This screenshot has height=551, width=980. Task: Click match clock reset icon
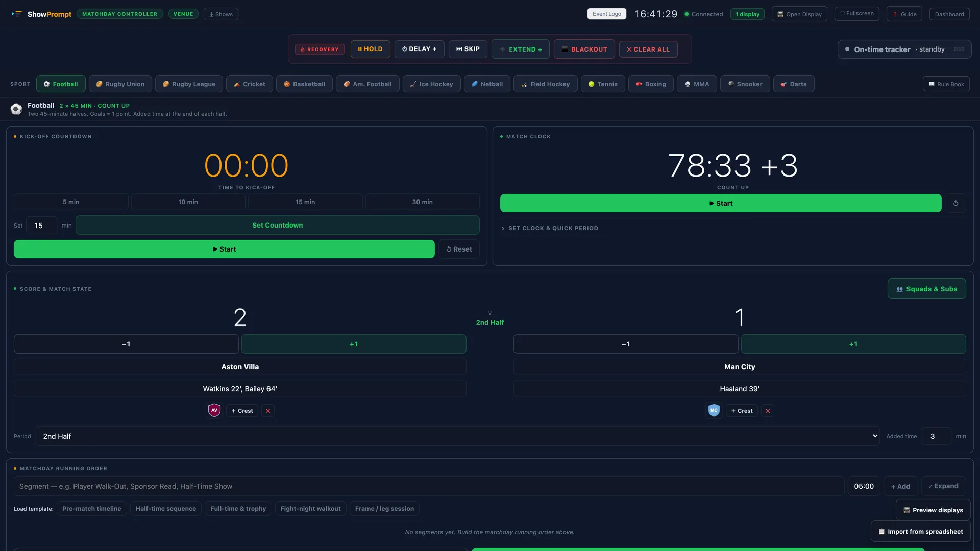955,203
